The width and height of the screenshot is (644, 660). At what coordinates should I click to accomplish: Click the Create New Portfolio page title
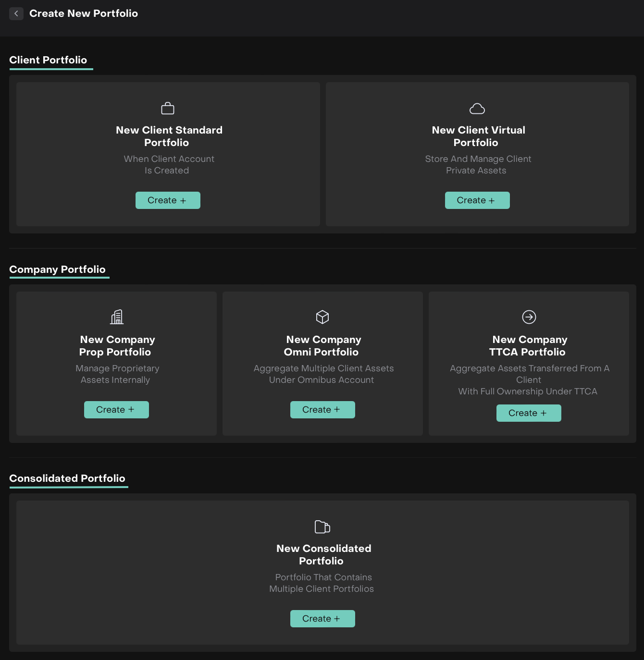click(x=84, y=13)
